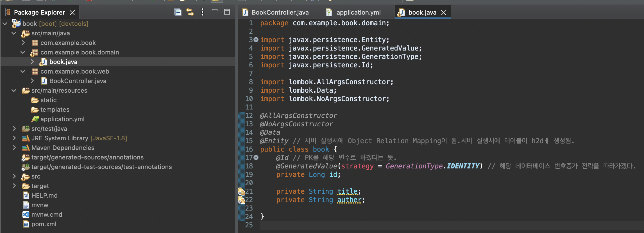The height and width of the screenshot is (233, 644).
Task: Minimize the Package Explorer panel
Action: [215, 11]
